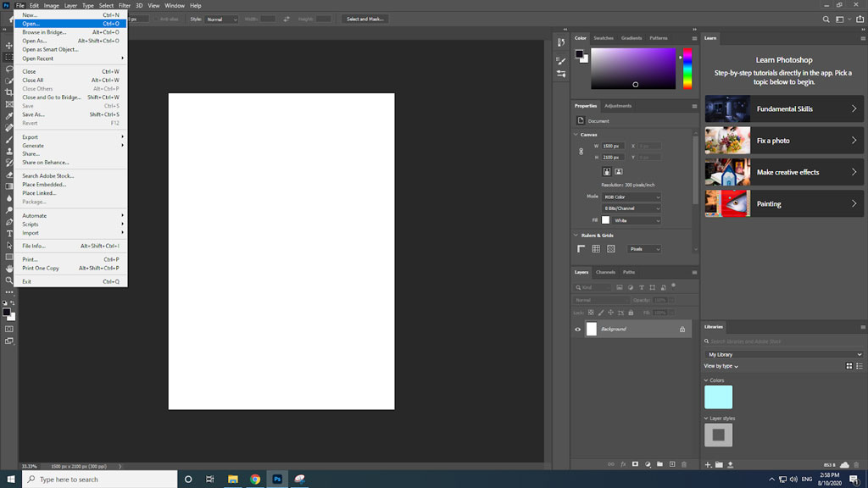Viewport: 868px width, 488px height.
Task: Create a new layer group
Action: point(659,464)
